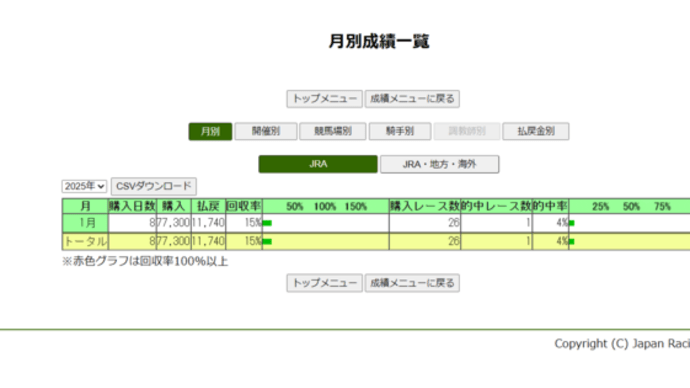The image size is (690, 388).
Task: Switch to JRA・地方・海外 results
Action: (x=440, y=164)
